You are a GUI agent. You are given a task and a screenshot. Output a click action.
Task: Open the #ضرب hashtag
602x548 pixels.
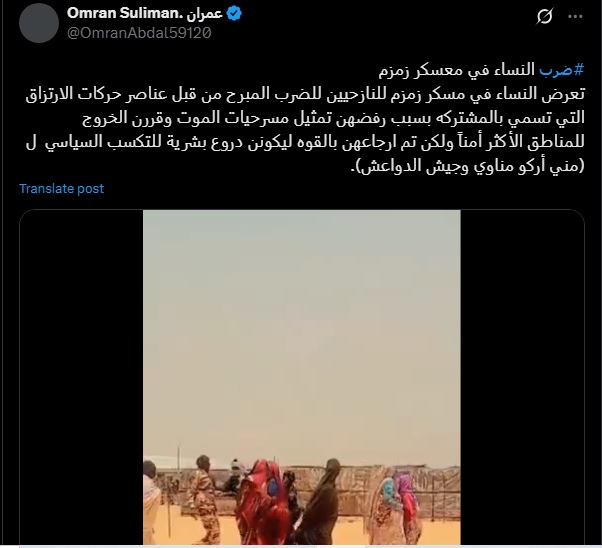(562, 70)
